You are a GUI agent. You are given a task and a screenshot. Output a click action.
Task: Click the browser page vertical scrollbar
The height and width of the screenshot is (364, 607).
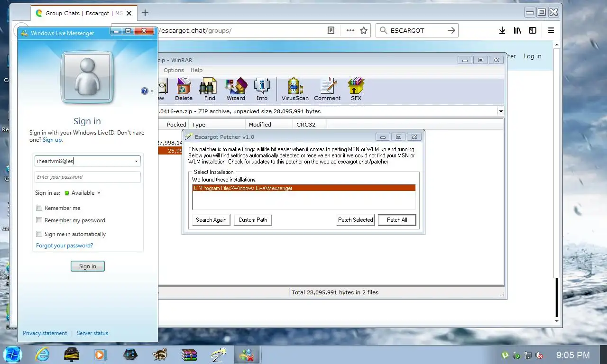pyautogui.click(x=557, y=182)
